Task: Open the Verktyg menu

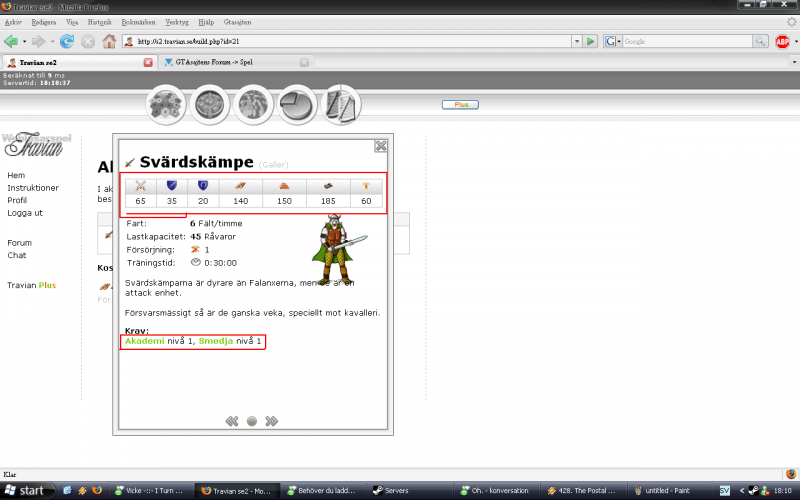Action: pyautogui.click(x=177, y=22)
